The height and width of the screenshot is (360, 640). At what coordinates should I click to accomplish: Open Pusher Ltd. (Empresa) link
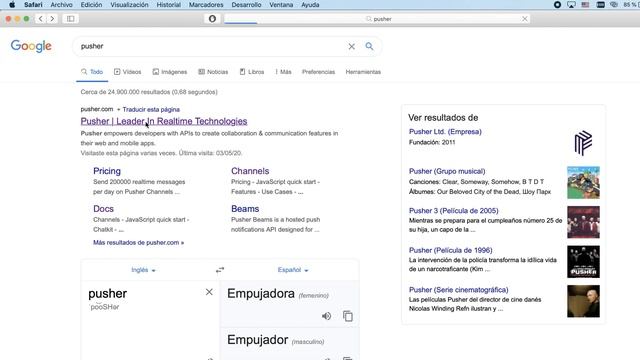point(445,131)
